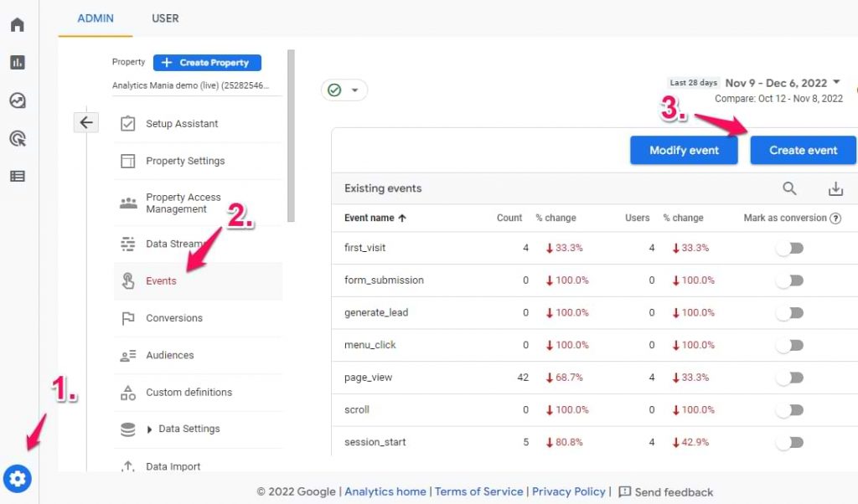Open Configure table icon in sidebar
The image size is (858, 504).
18,177
